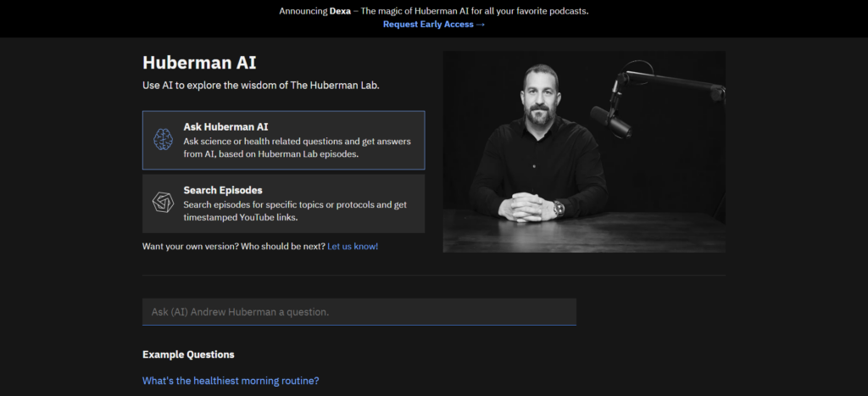868x396 pixels.
Task: Click the geometric icon beside Search Episodes
Action: 163,204
